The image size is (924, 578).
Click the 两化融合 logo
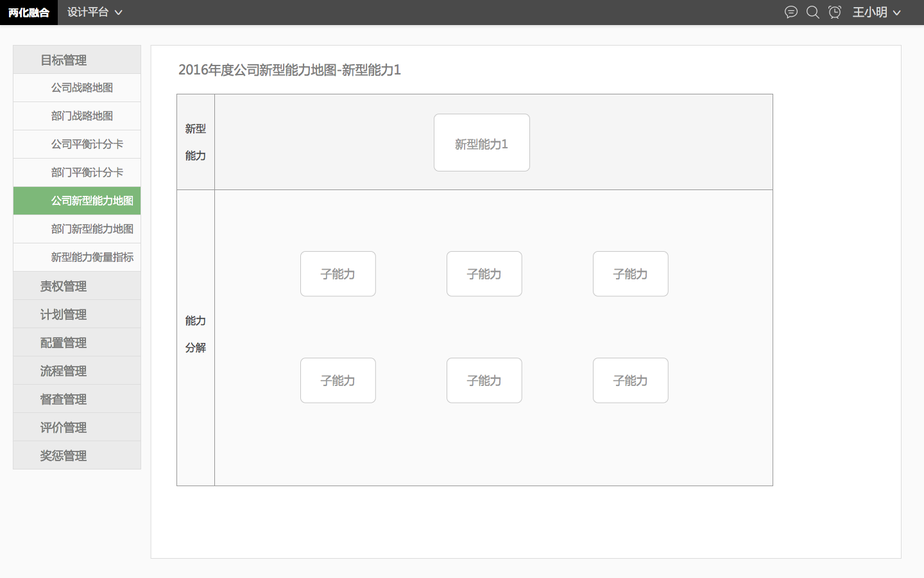29,12
